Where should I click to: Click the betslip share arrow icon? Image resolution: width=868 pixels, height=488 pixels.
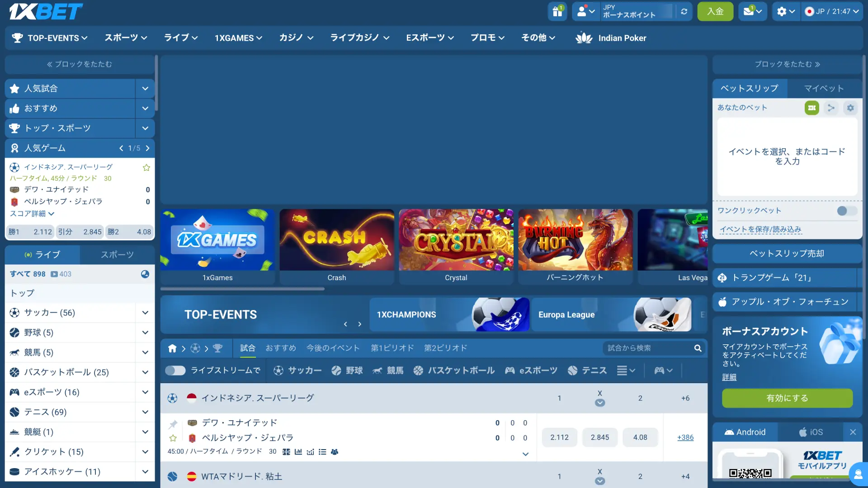pos(831,108)
